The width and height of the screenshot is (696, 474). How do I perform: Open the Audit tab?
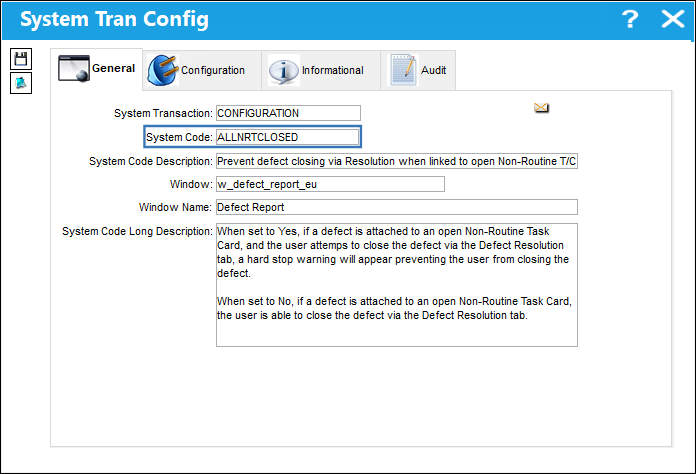tap(418, 70)
